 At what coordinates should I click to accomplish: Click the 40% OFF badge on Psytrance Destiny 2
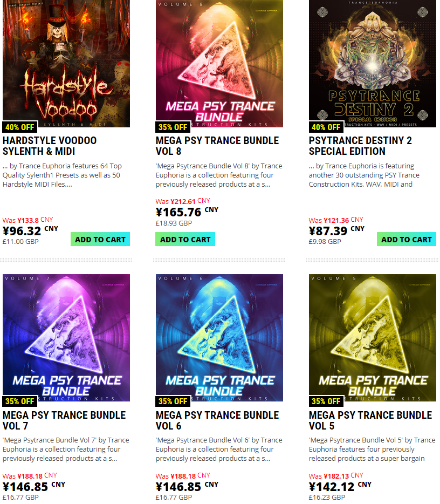pos(326,127)
